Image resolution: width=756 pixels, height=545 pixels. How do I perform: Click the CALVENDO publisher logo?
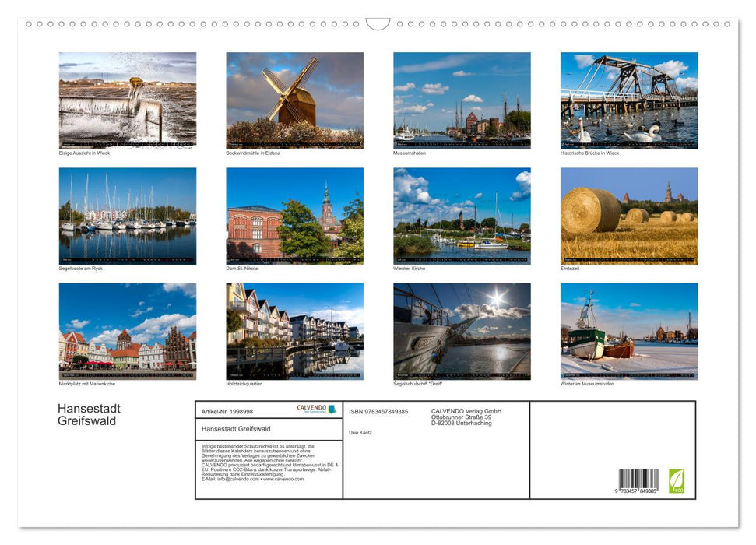click(x=311, y=407)
